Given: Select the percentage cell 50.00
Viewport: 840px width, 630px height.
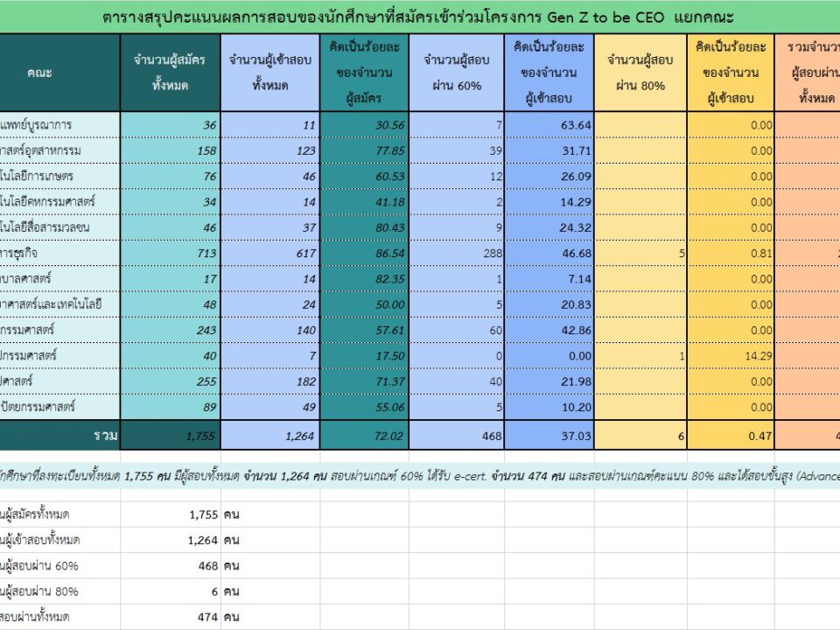Looking at the screenshot, I should (x=364, y=304).
